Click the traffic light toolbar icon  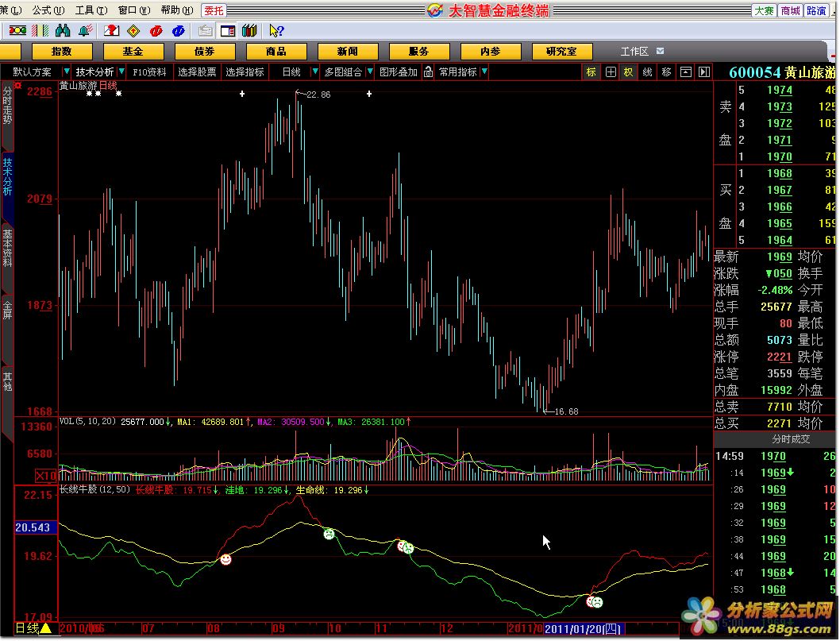tap(17, 30)
